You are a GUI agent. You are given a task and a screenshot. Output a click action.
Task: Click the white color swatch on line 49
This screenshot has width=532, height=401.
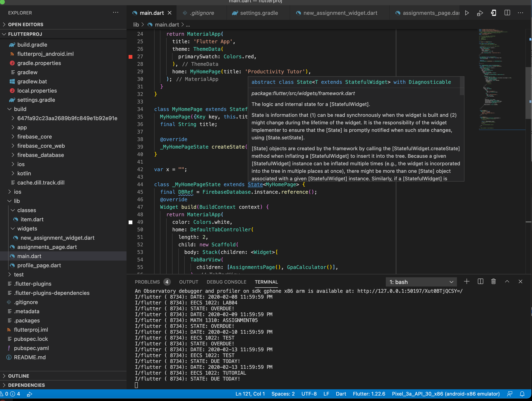point(130,222)
